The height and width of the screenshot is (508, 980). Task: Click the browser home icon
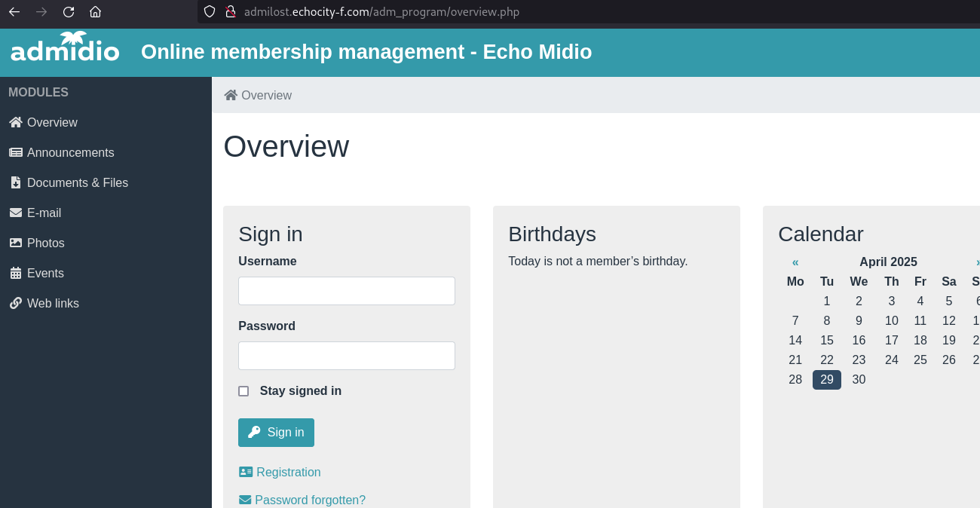tap(95, 11)
